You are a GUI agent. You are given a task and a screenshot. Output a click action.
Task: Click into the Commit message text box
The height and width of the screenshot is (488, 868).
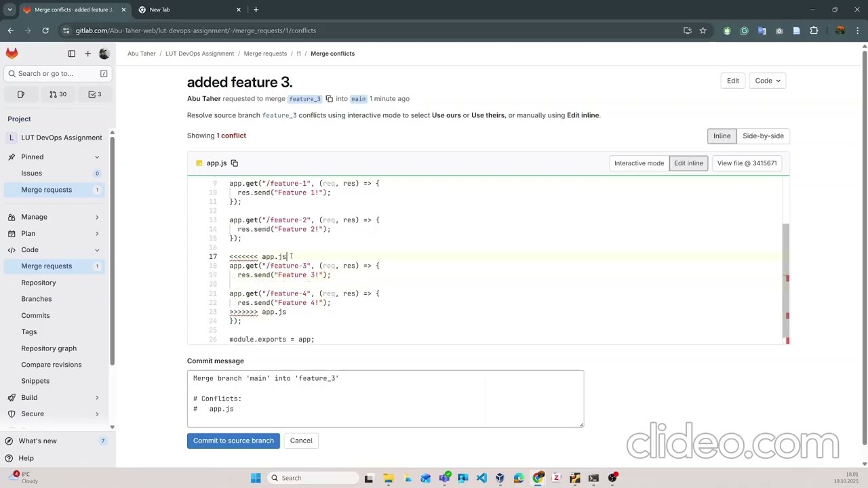click(x=385, y=399)
